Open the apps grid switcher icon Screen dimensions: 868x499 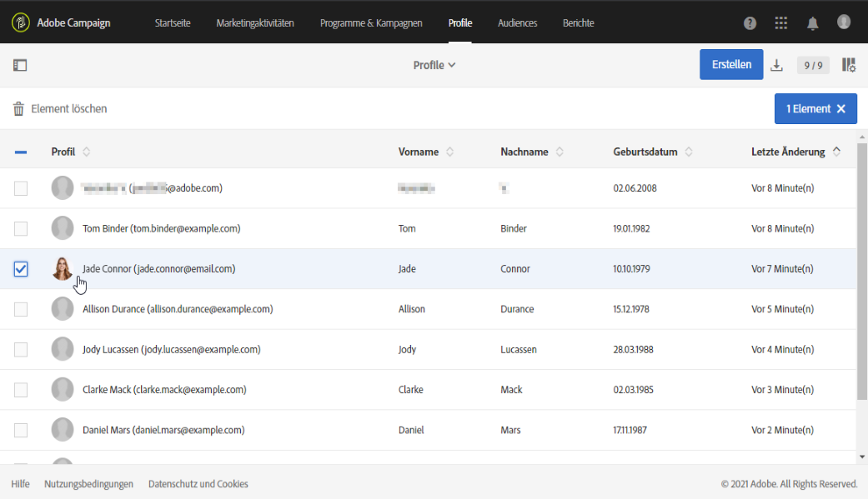pyautogui.click(x=780, y=23)
